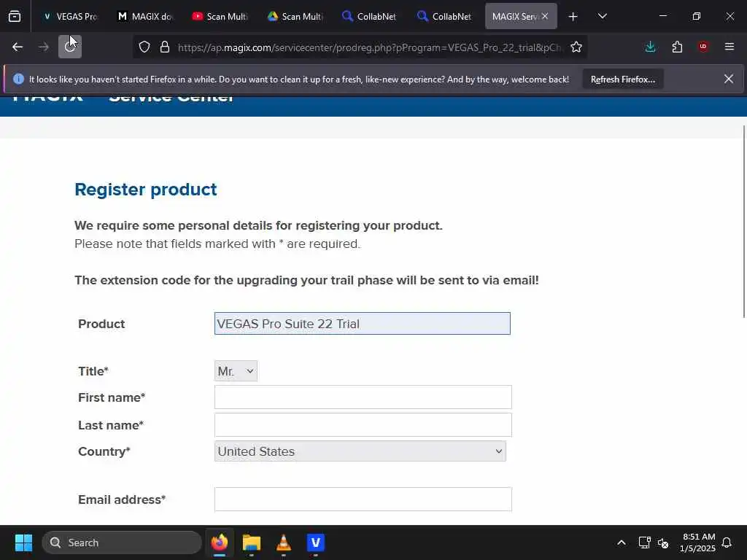The height and width of the screenshot is (560, 747).
Task: Open Firefox from the taskbar
Action: tap(219, 542)
